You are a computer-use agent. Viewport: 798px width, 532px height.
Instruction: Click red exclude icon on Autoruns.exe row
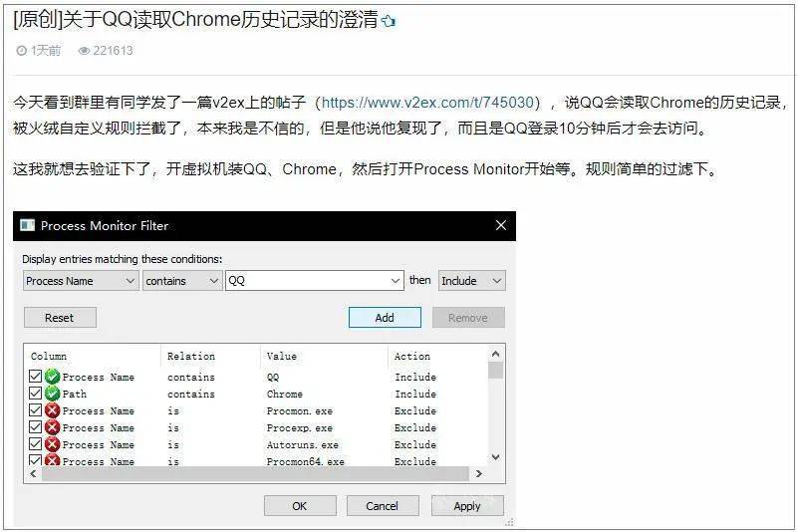pos(53,444)
